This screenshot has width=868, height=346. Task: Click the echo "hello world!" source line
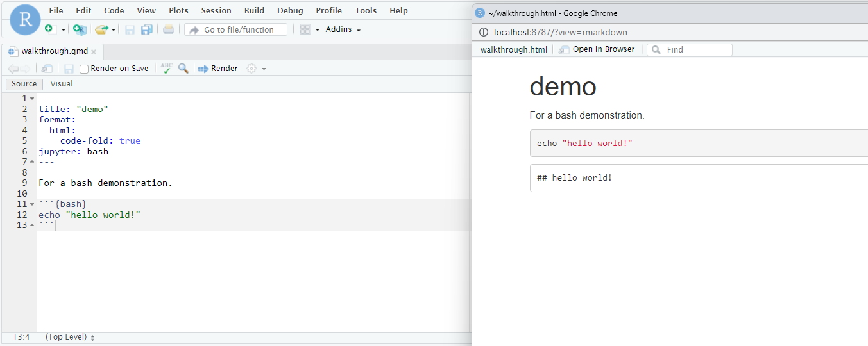click(x=89, y=215)
